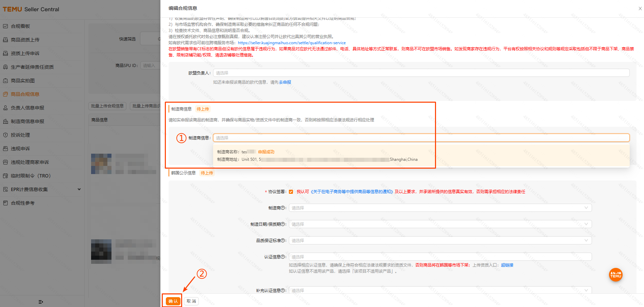Viewport: 644px width, 307px height.
Task: Click the 商品资质上传 sidebar icon
Action: [5, 40]
